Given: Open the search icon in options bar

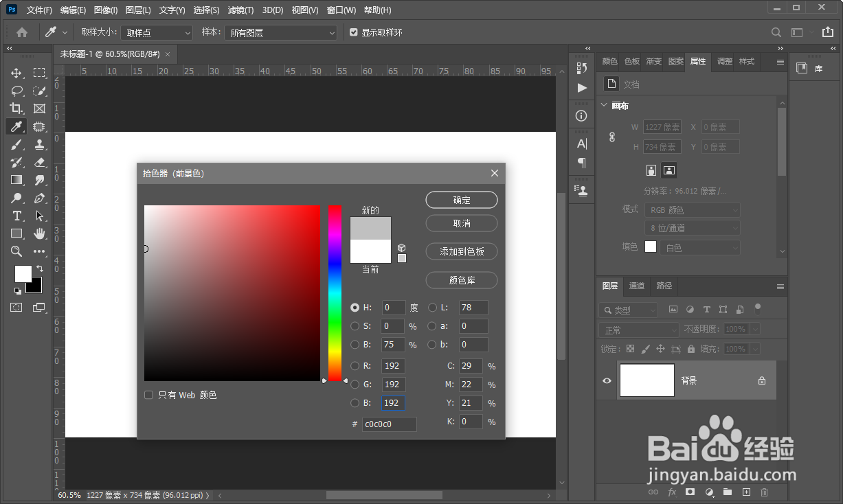Looking at the screenshot, I should 776,32.
